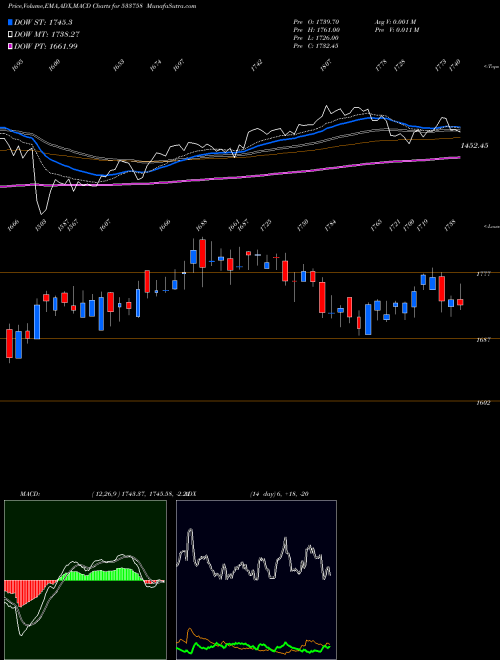
Task: Click the tallest red candlestick at the peak
Action: (202, 253)
